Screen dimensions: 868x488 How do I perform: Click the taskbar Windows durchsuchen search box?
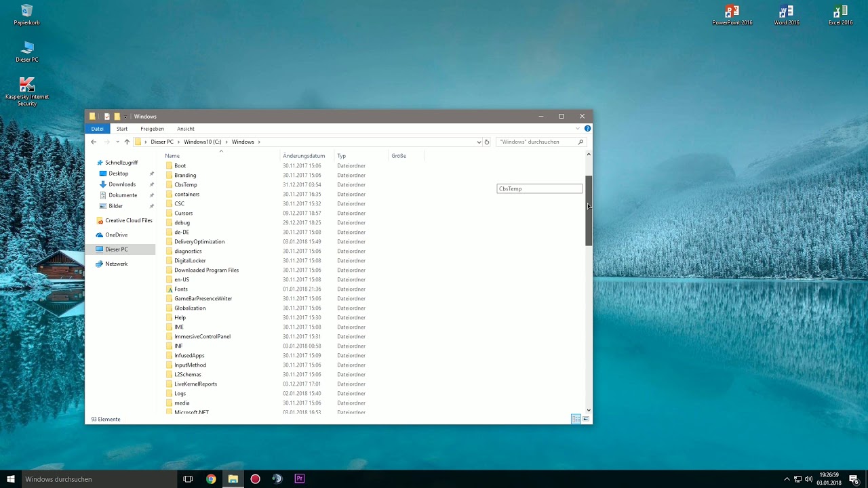[99, 479]
